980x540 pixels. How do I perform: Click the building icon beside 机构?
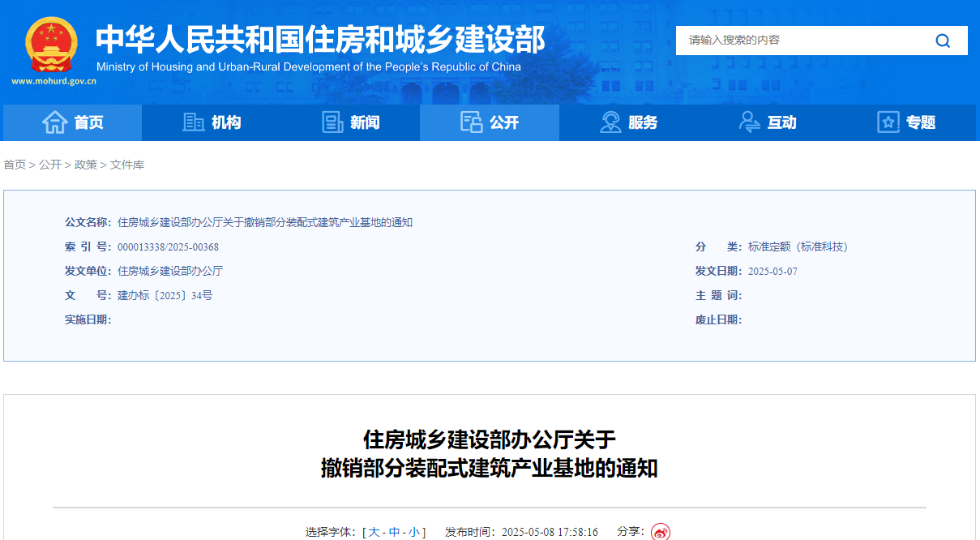(x=194, y=122)
